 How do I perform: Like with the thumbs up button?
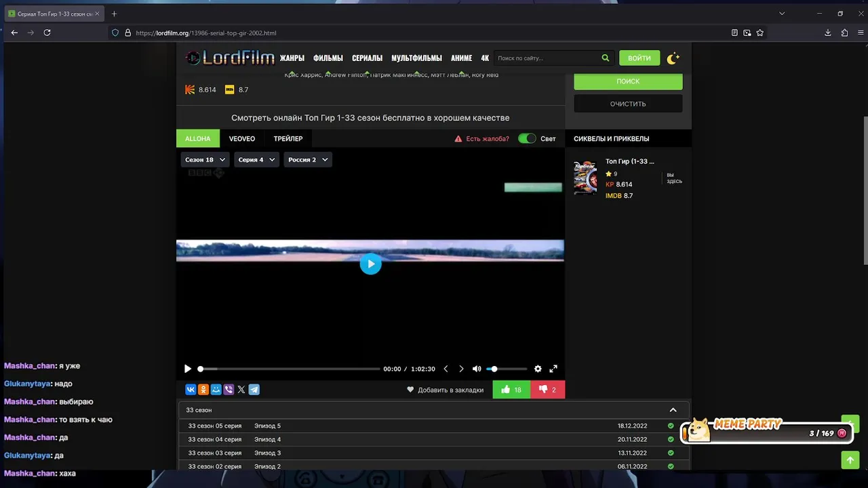point(511,390)
